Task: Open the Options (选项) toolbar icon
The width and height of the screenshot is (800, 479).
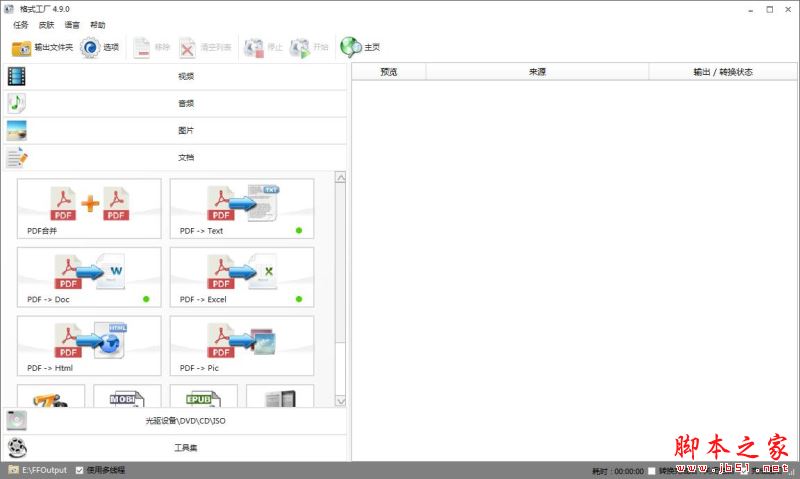Action: pos(90,47)
